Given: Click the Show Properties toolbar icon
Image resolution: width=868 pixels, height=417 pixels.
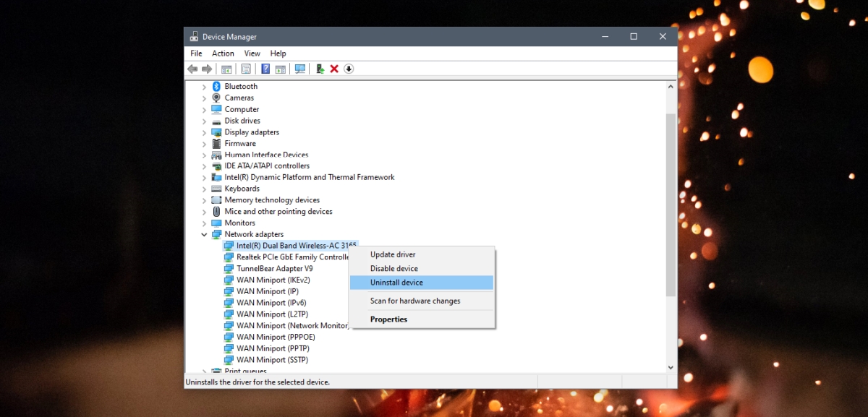Looking at the screenshot, I should tap(245, 69).
